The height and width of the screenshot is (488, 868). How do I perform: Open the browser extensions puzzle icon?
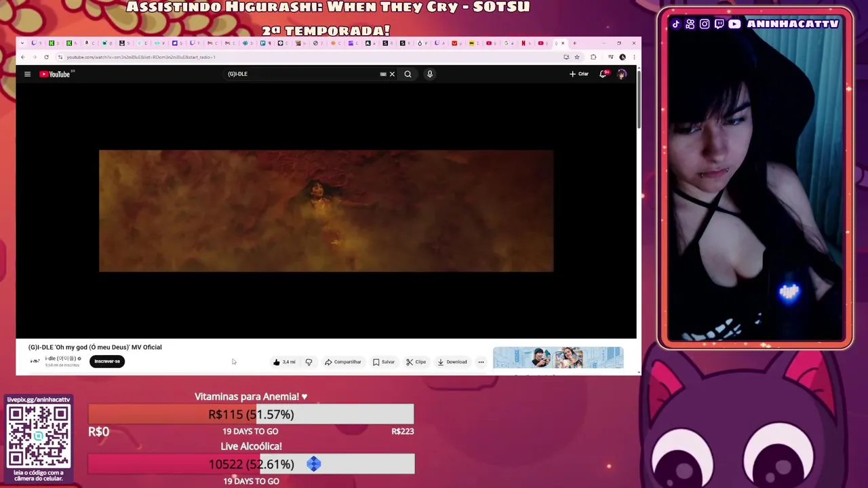point(593,57)
